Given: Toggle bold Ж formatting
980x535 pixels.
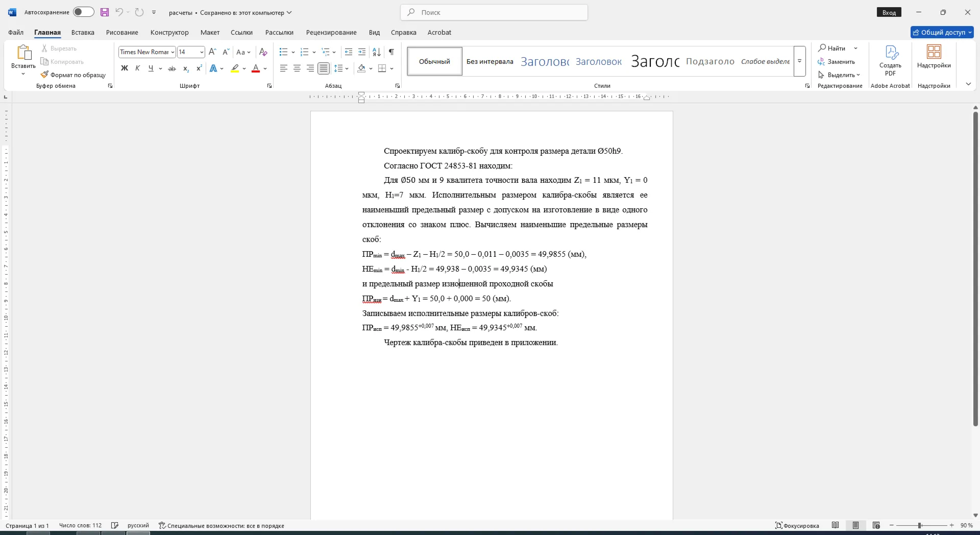Looking at the screenshot, I should pyautogui.click(x=124, y=68).
